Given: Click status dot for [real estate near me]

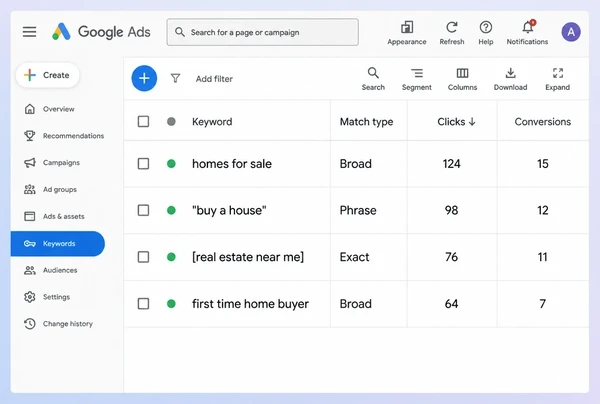Looking at the screenshot, I should (171, 257).
